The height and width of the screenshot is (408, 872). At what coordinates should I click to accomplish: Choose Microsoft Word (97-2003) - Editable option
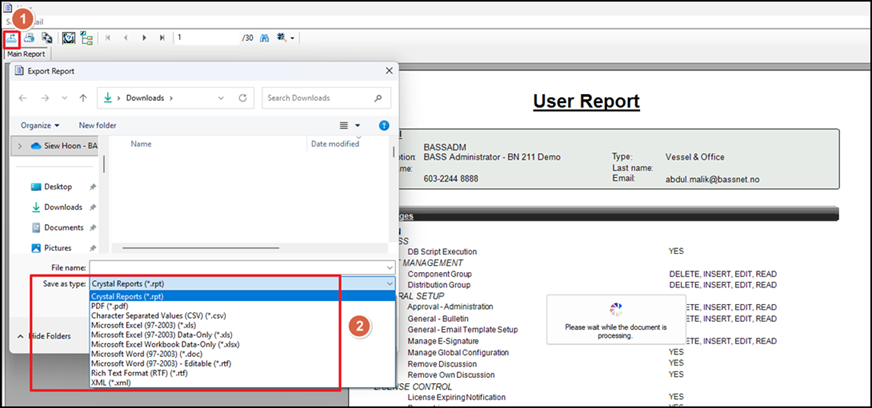(x=242, y=364)
